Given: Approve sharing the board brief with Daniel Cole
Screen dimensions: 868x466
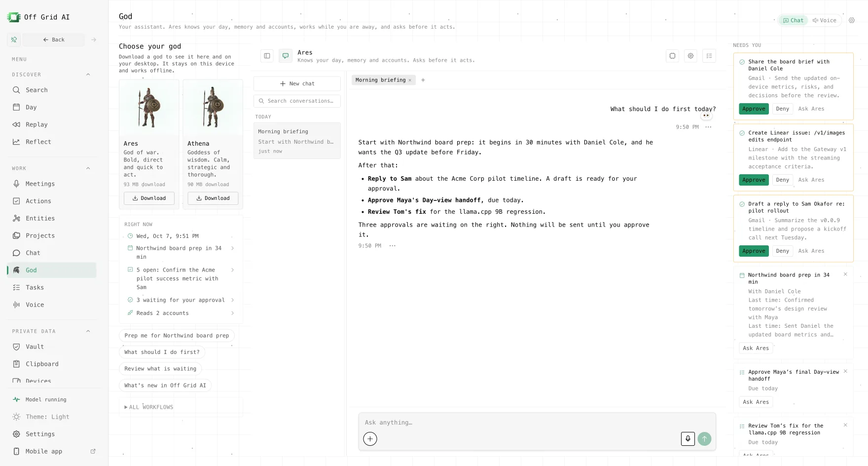Looking at the screenshot, I should point(754,109).
